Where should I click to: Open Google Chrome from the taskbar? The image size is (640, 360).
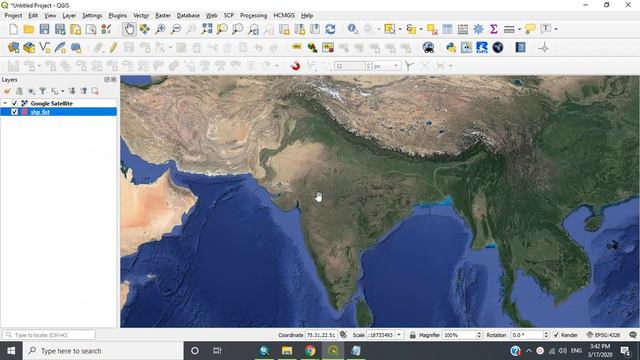(310, 351)
